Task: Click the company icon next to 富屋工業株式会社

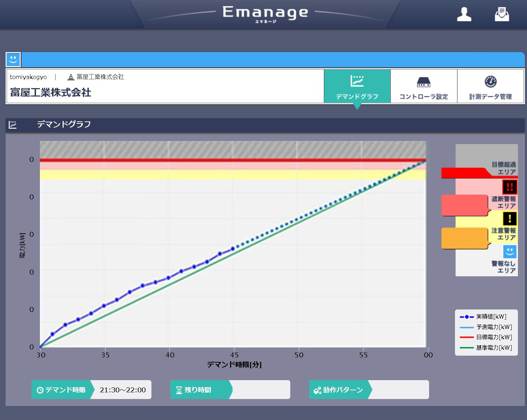Action: tap(71, 77)
